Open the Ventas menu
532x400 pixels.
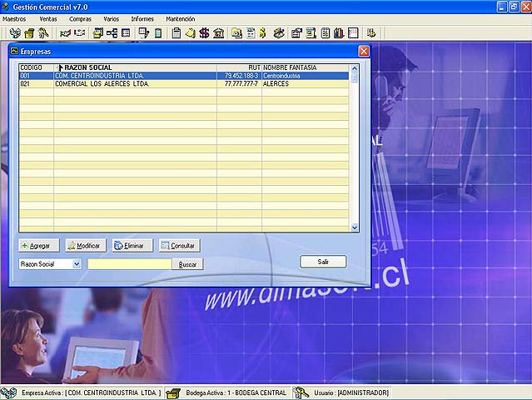coord(48,18)
